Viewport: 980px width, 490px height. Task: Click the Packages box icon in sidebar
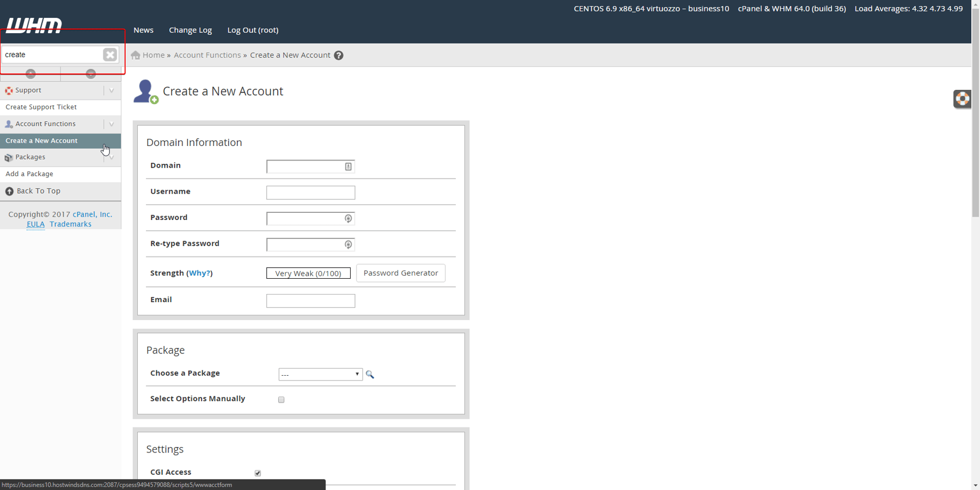pyautogui.click(x=9, y=157)
